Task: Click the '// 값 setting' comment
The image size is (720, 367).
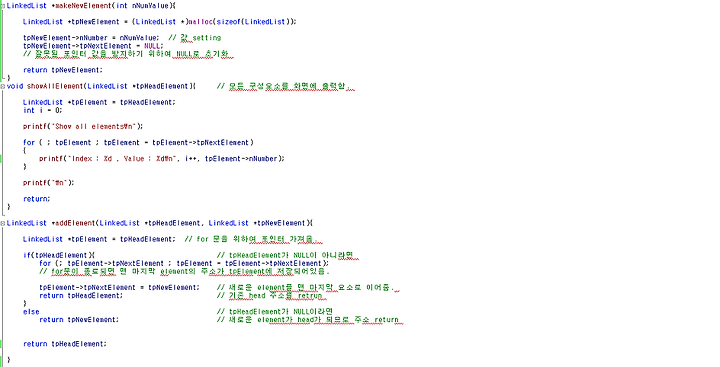Action: coord(195,38)
